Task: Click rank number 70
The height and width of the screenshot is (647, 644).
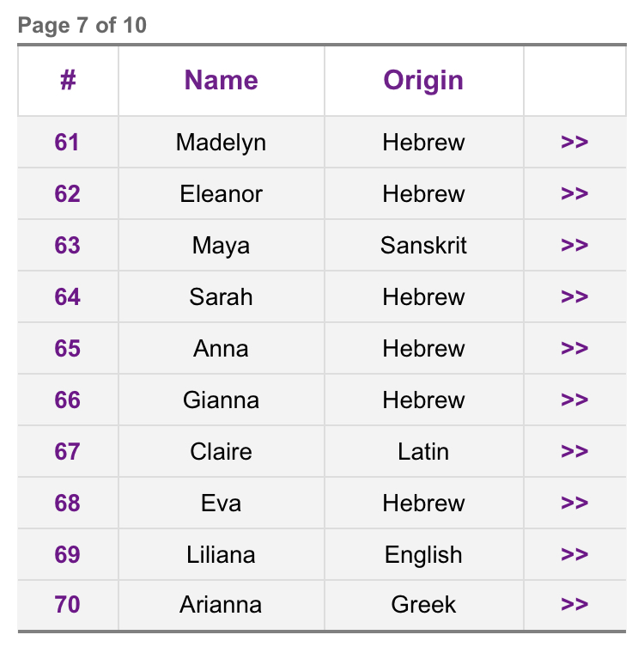Action: pos(67,605)
